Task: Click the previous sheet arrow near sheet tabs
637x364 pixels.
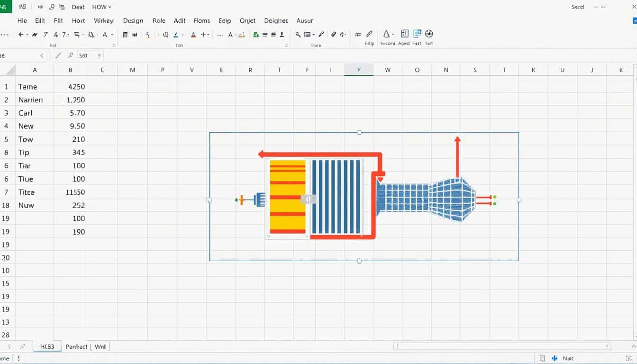Action: [9, 346]
